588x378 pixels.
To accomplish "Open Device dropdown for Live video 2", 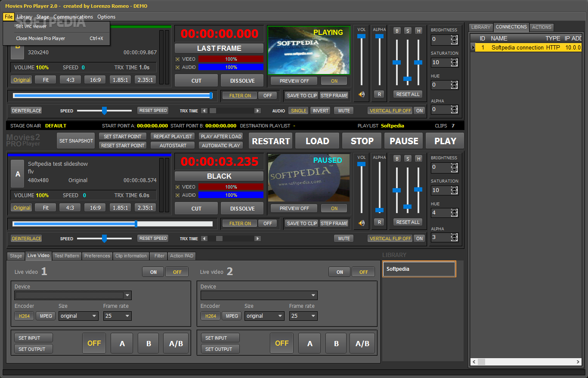I will click(x=313, y=295).
